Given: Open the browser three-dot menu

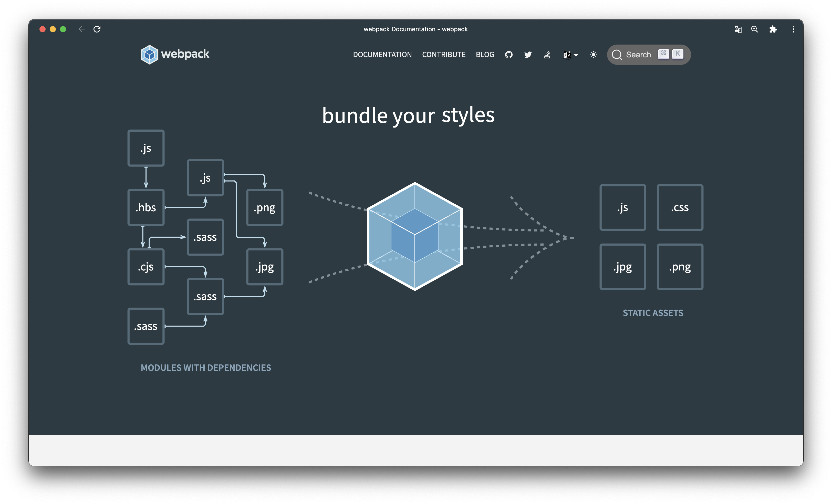Looking at the screenshot, I should [x=794, y=29].
